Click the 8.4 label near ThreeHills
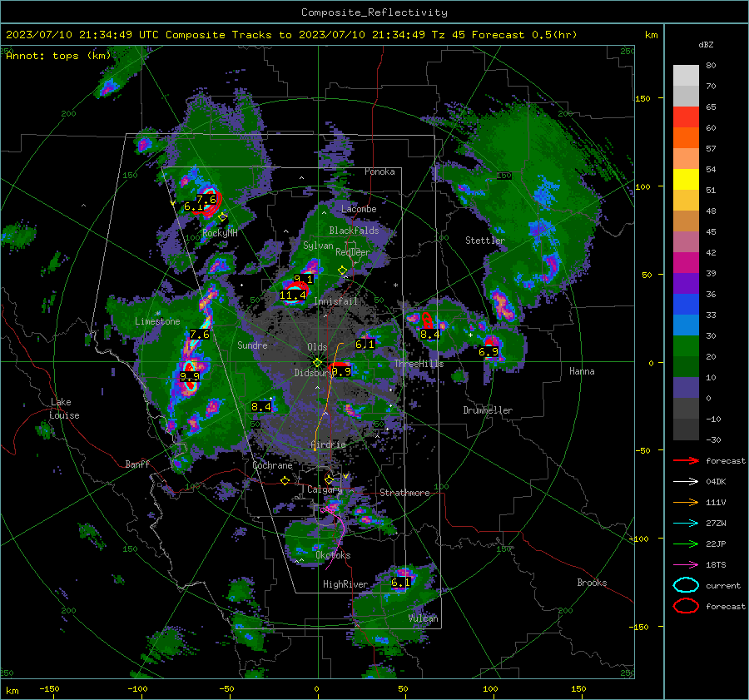749x700 pixels. pyautogui.click(x=430, y=335)
